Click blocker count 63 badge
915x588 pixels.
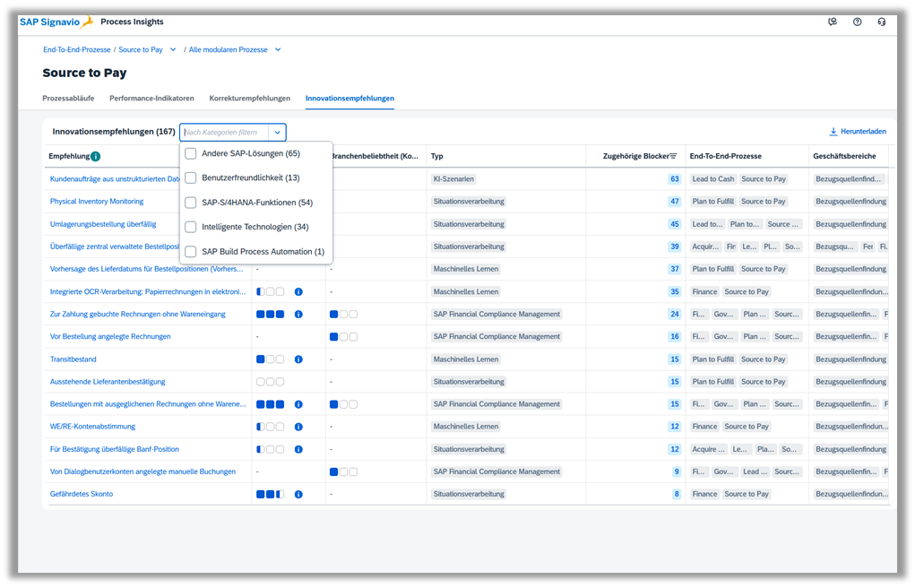coord(675,179)
